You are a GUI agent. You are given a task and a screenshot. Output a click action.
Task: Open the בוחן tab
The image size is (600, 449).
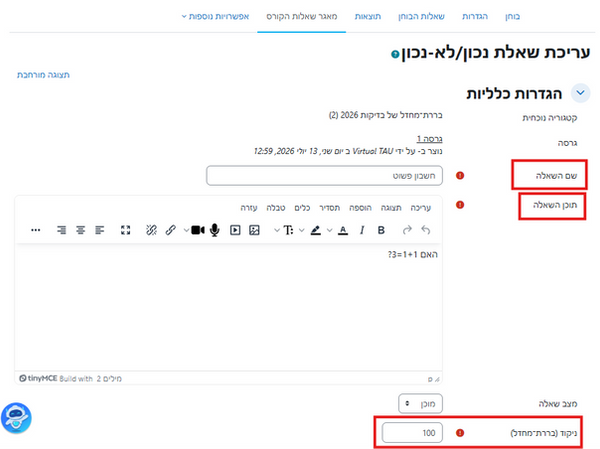pos(512,16)
